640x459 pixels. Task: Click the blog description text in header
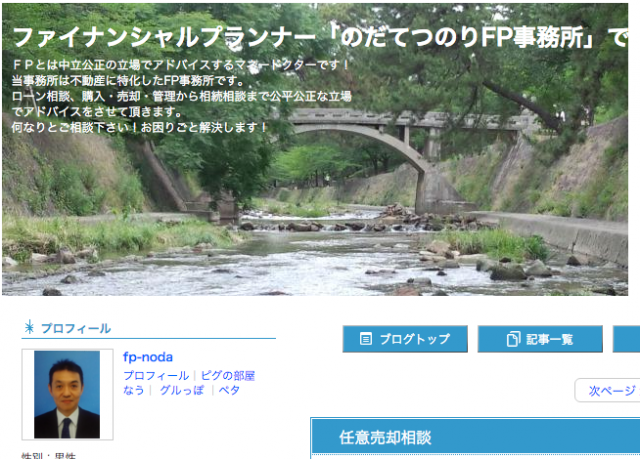(x=181, y=96)
